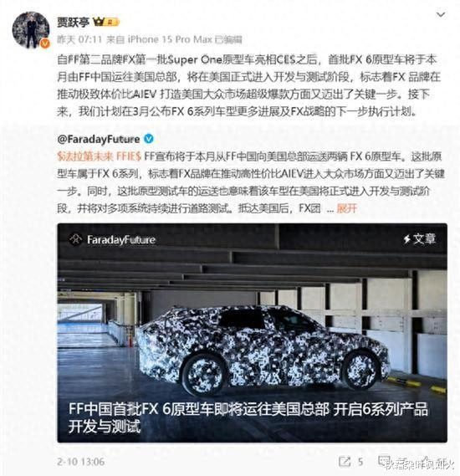460x476 pixels.
Task: Click the lightning 文章 article badge
Action: pos(420,239)
